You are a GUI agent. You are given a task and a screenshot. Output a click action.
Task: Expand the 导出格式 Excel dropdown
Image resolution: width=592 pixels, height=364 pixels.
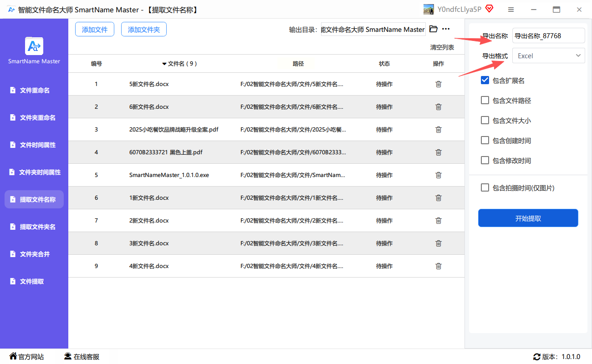pyautogui.click(x=548, y=56)
